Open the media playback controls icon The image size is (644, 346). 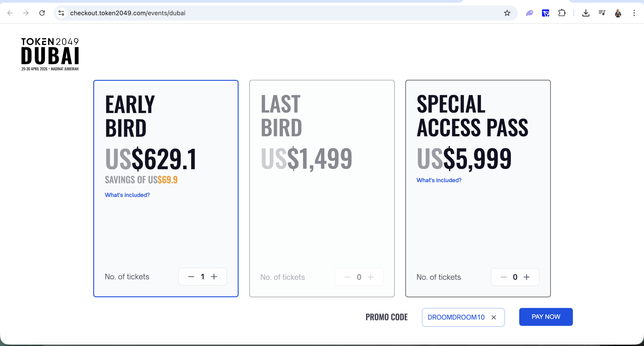coord(602,13)
